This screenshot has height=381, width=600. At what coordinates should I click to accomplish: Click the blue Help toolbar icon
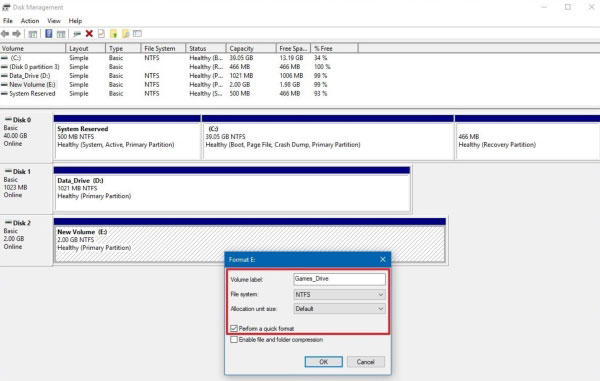[x=49, y=34]
